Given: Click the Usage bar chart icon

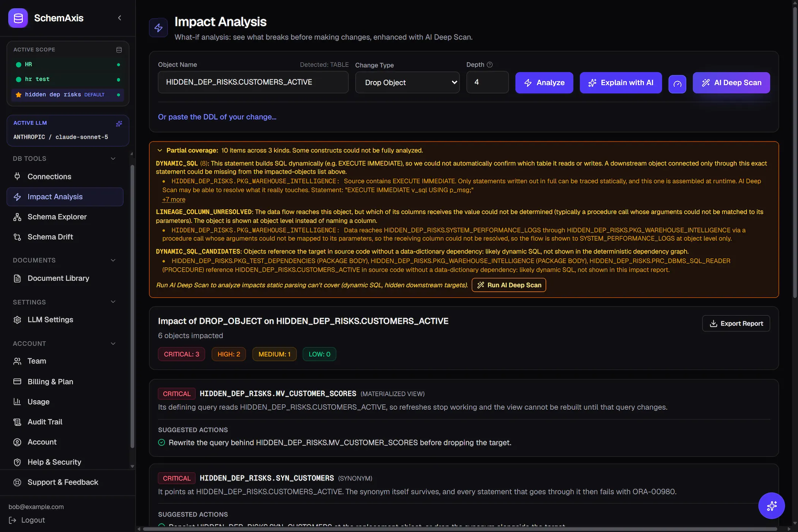Looking at the screenshot, I should [17, 402].
